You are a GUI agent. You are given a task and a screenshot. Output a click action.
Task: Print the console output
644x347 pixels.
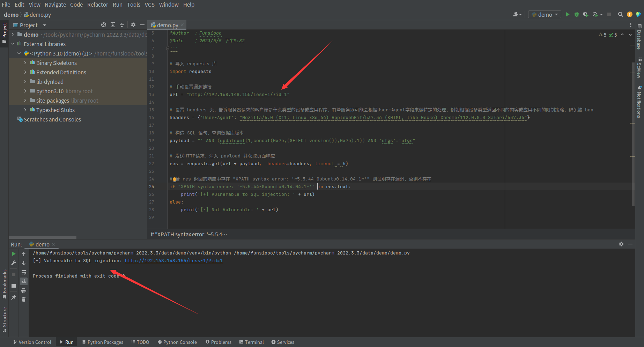[24, 290]
